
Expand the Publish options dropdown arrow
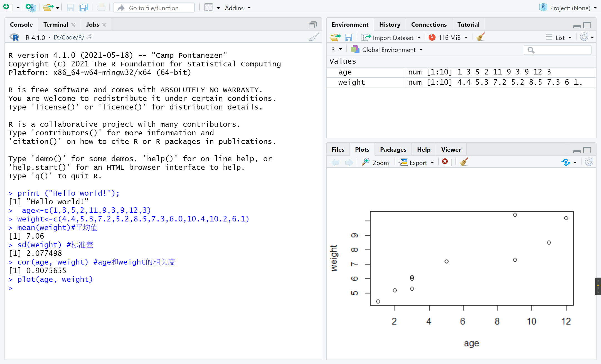tap(575, 163)
